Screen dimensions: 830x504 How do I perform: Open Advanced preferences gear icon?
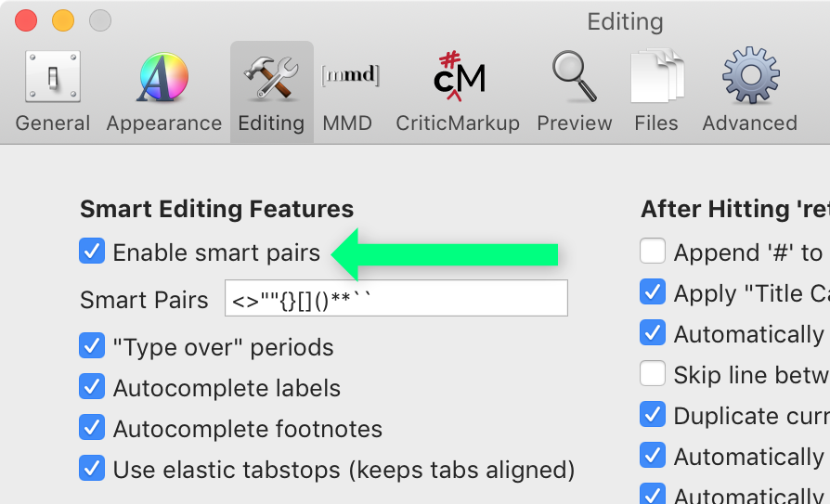point(750,74)
